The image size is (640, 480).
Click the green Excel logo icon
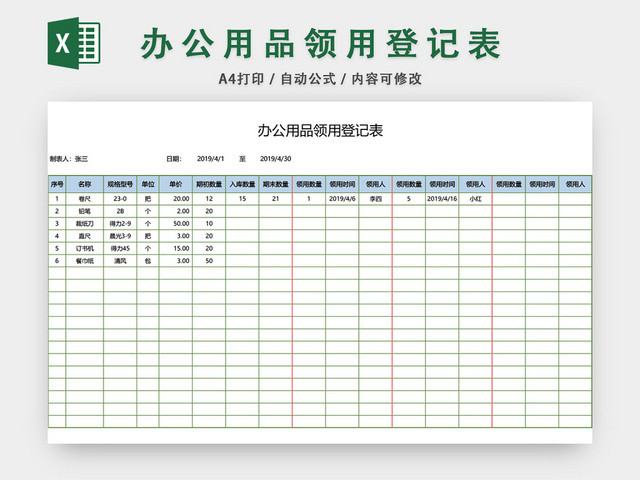pyautogui.click(x=74, y=43)
